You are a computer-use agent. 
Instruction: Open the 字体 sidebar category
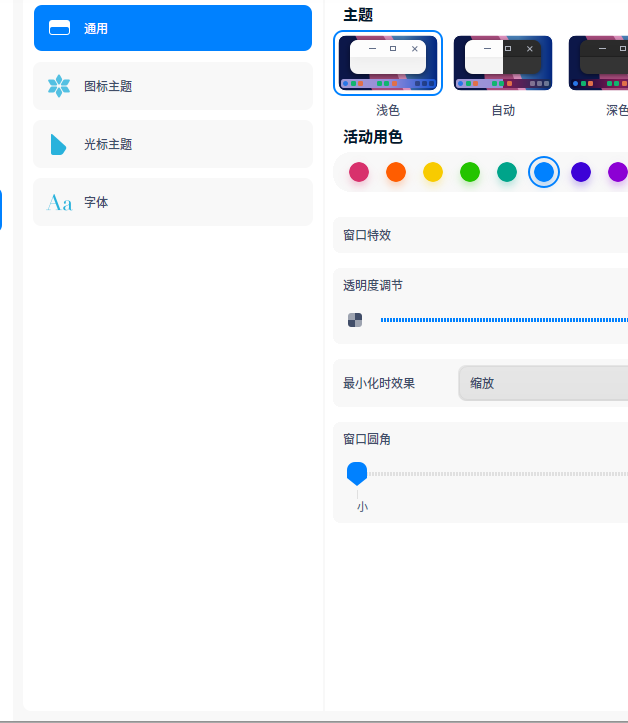(173, 202)
